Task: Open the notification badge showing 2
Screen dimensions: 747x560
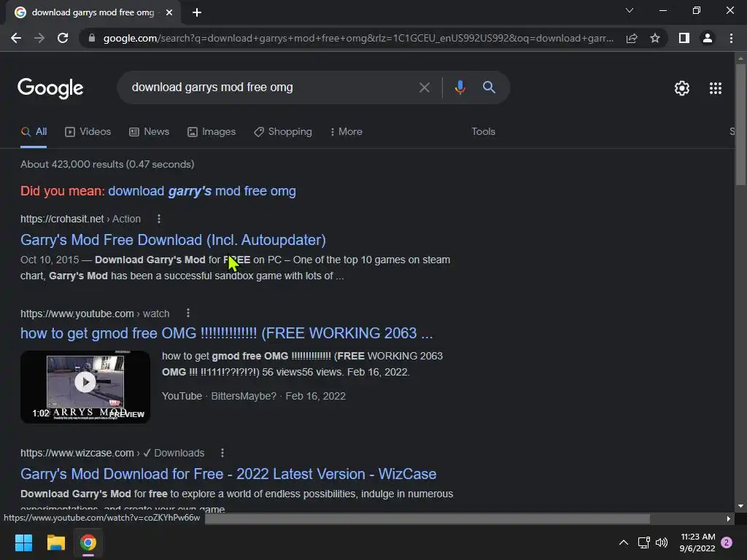Action: (x=727, y=542)
